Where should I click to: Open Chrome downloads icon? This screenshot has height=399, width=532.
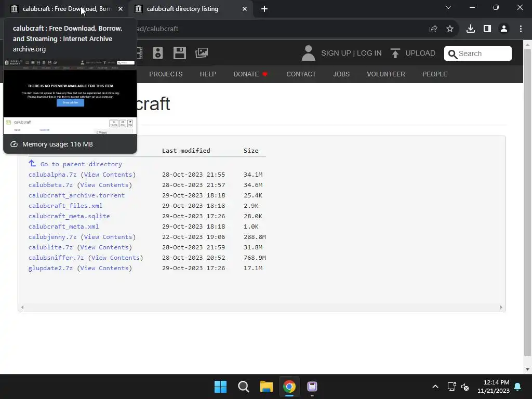click(x=471, y=29)
